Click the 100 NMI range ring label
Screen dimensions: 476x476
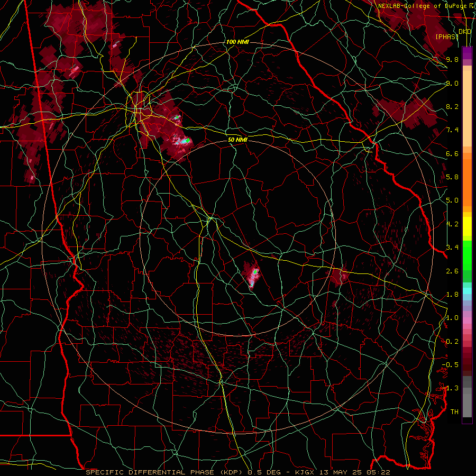(x=237, y=42)
